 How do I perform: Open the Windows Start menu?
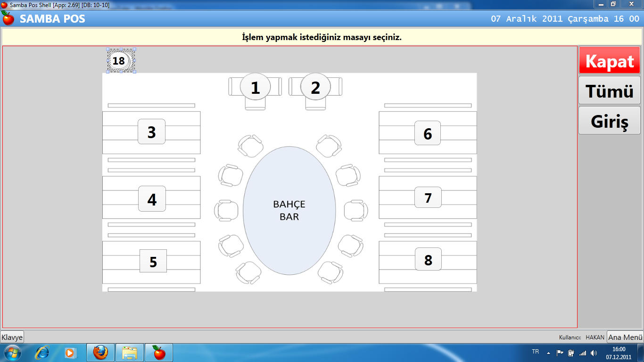pos(12,353)
